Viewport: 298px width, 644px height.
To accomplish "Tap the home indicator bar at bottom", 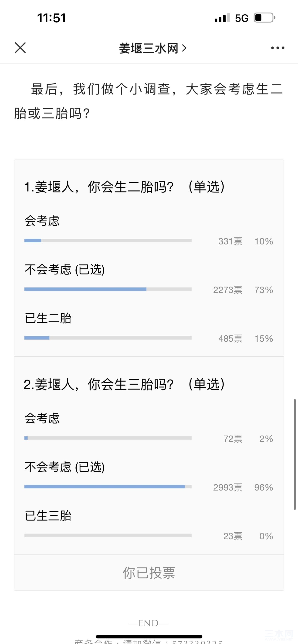I will (149, 637).
